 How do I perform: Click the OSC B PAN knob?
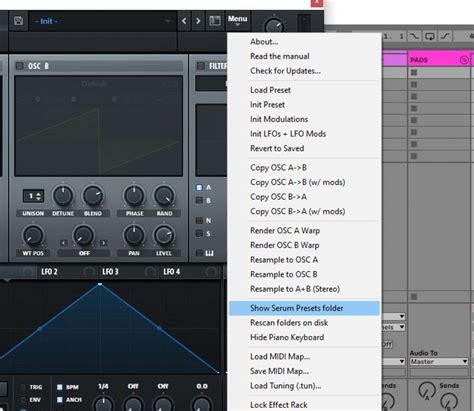point(134,235)
